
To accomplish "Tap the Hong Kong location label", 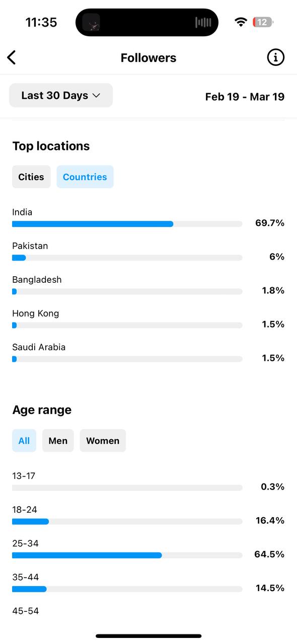I will [x=36, y=313].
